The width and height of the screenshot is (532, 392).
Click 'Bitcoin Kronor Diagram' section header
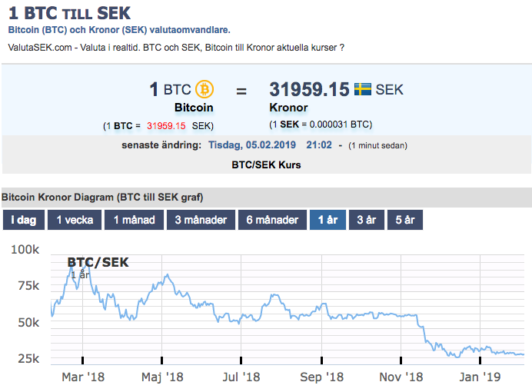pyautogui.click(x=102, y=197)
